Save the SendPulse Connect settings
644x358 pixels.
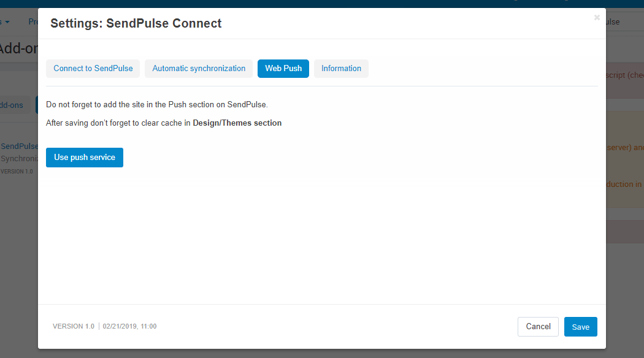[580, 327]
